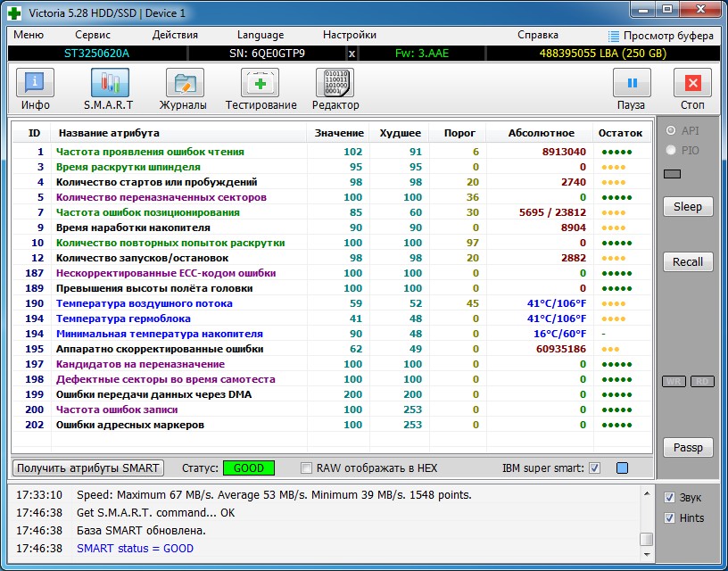Image resolution: width=728 pixels, height=571 pixels.
Task: Select row Количество переназначенных секторов
Action: tap(332, 197)
